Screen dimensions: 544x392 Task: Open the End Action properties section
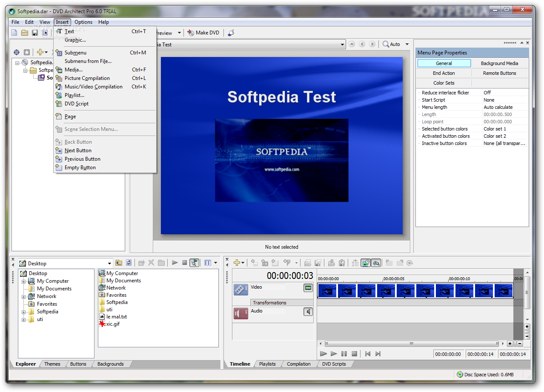[x=444, y=73]
